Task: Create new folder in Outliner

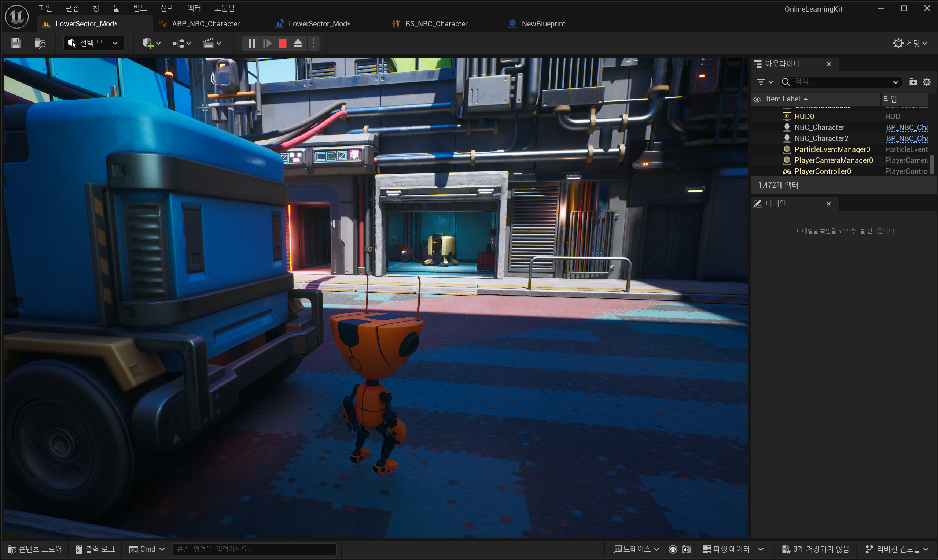Action: click(913, 82)
